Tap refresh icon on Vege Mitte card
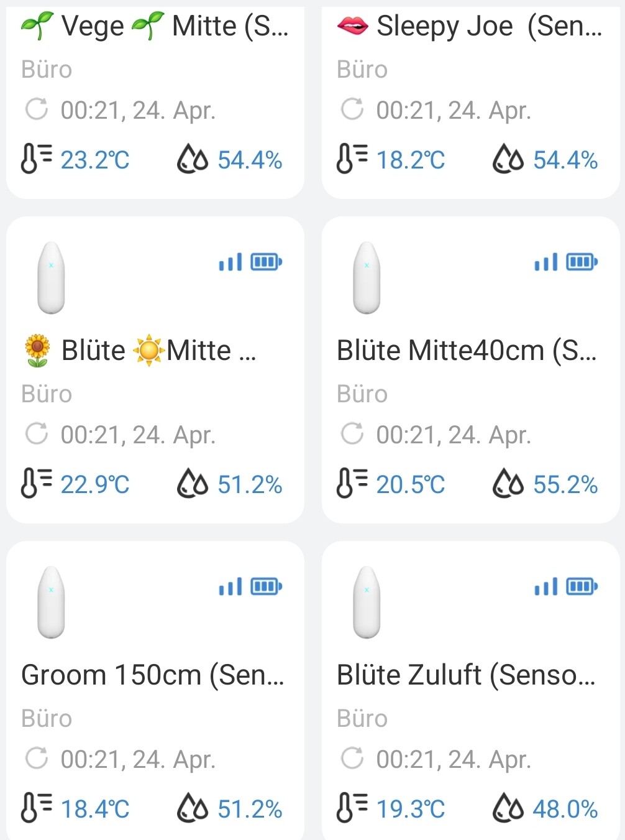The width and height of the screenshot is (625, 840). tap(36, 109)
